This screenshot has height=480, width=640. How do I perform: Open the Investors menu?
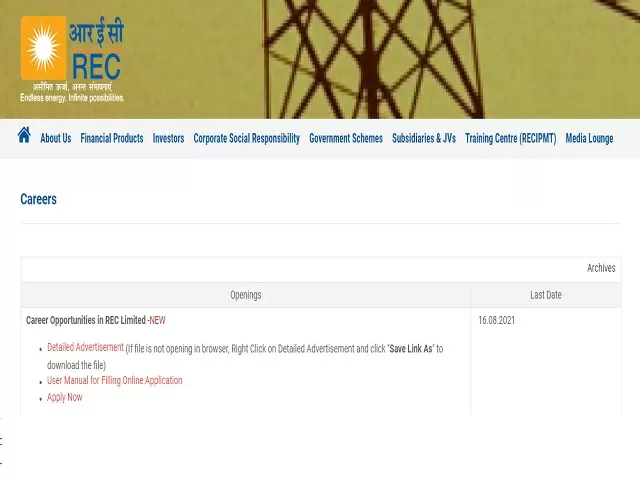[x=168, y=138]
